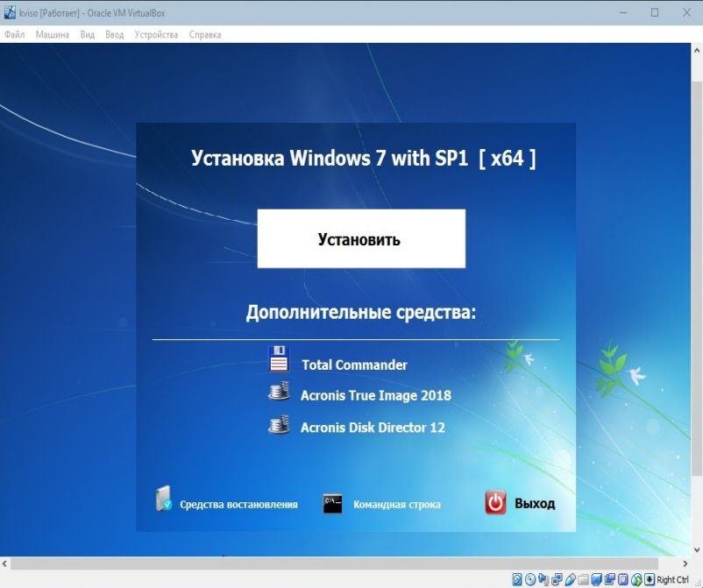Open Acronis True Image 2018
The height and width of the screenshot is (588, 703).
pyautogui.click(x=376, y=395)
